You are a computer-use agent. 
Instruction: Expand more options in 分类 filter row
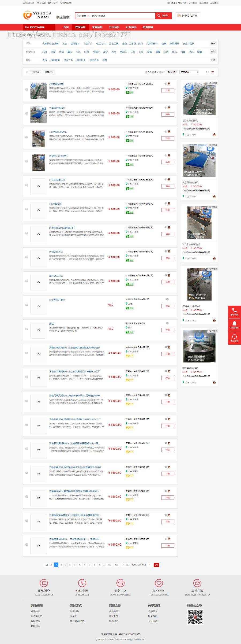tap(213, 43)
